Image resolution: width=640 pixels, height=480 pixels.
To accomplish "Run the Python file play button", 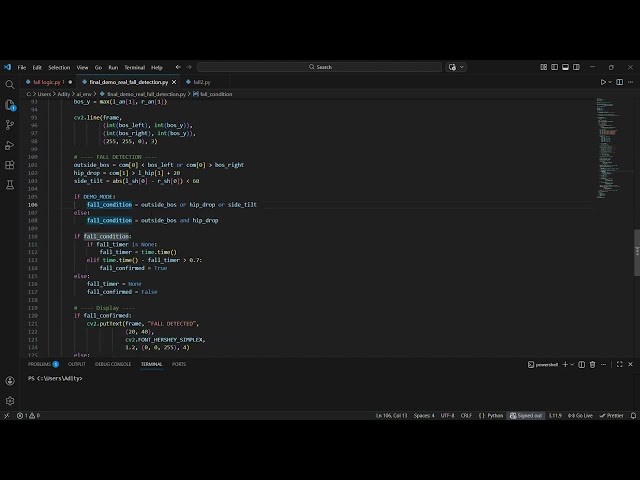I will point(603,82).
